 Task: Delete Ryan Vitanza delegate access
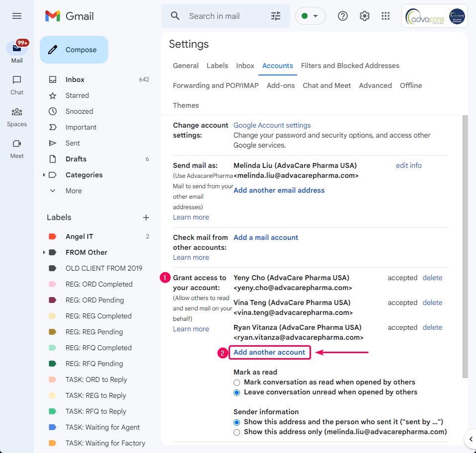point(432,327)
